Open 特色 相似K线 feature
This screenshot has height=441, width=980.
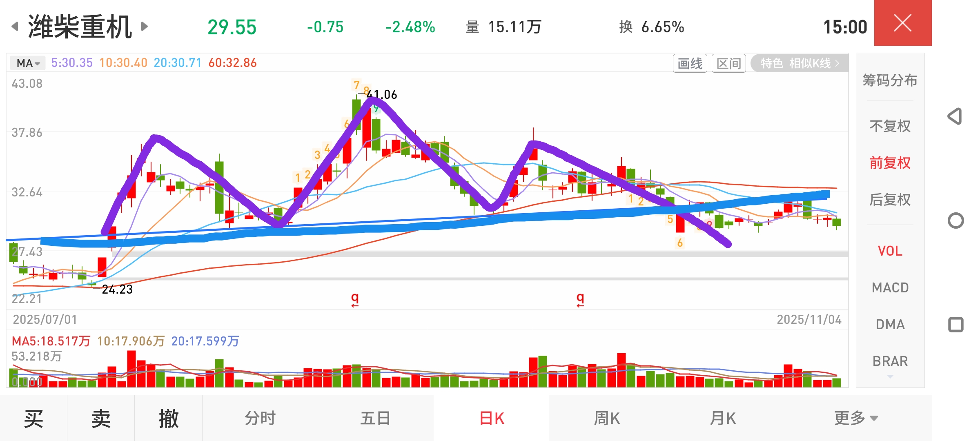(x=799, y=63)
